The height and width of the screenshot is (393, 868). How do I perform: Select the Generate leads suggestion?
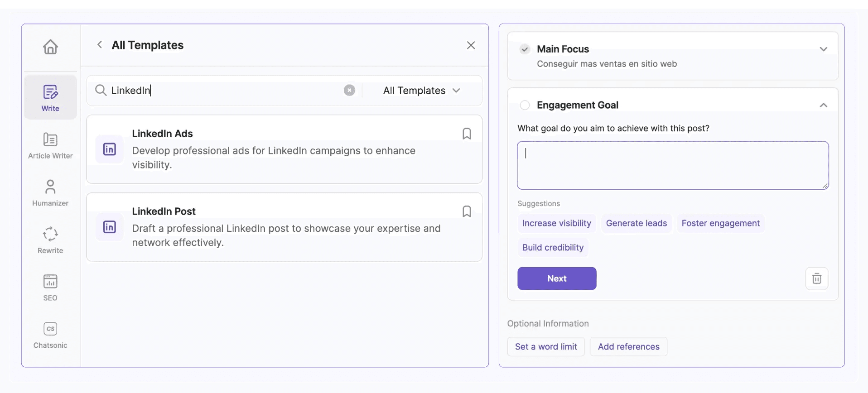pyautogui.click(x=637, y=223)
